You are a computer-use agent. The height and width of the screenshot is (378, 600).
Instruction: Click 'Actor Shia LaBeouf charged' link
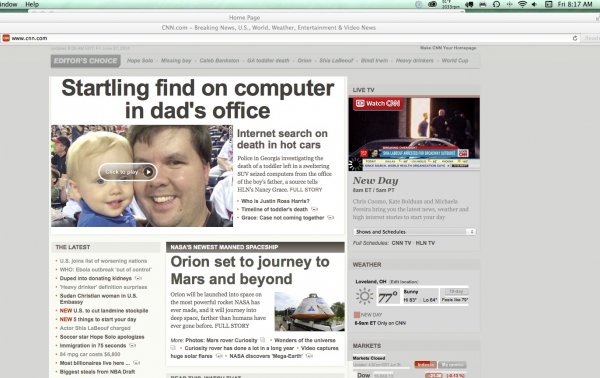point(95,328)
